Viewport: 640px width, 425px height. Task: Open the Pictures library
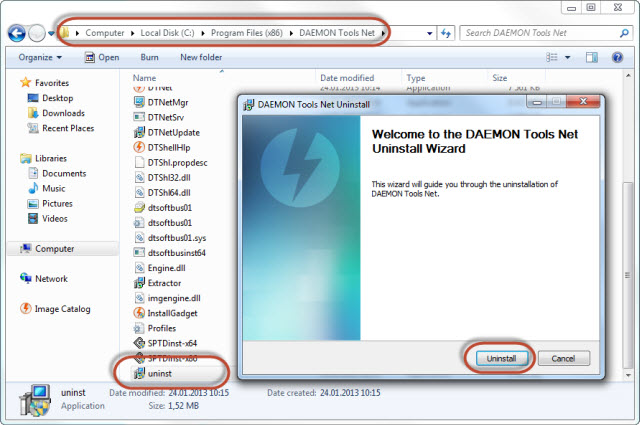click(x=50, y=203)
